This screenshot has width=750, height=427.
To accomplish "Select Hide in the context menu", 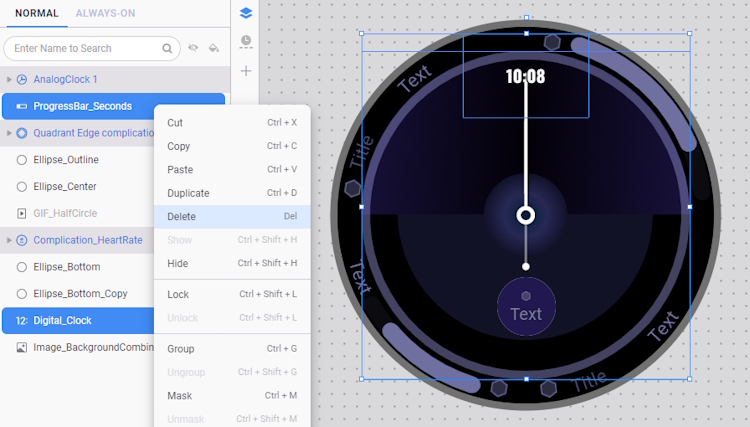I will click(x=177, y=263).
